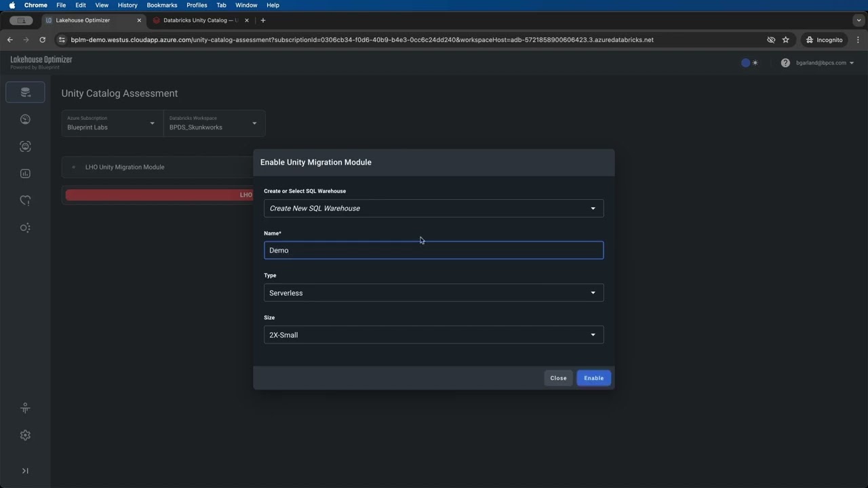Open the View menu
The image size is (868, 488).
point(102,5)
